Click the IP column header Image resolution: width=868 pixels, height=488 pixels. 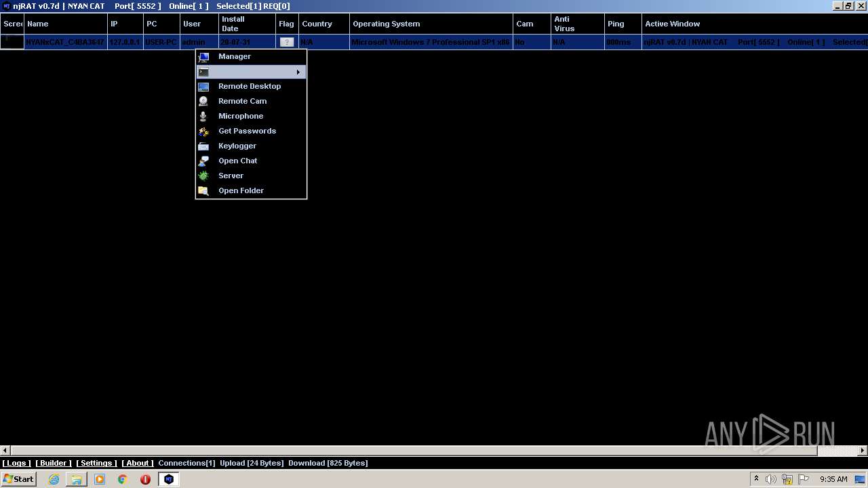(x=125, y=24)
